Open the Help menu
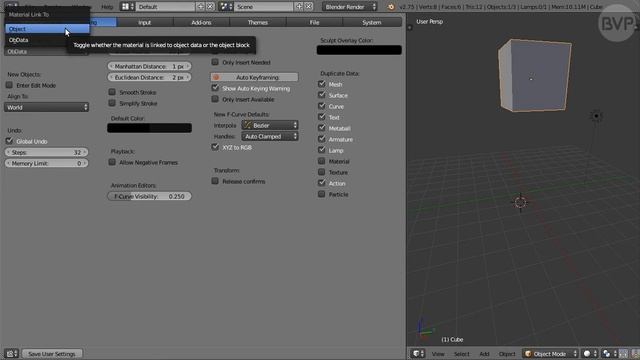The height and width of the screenshot is (360, 640). click(x=107, y=7)
